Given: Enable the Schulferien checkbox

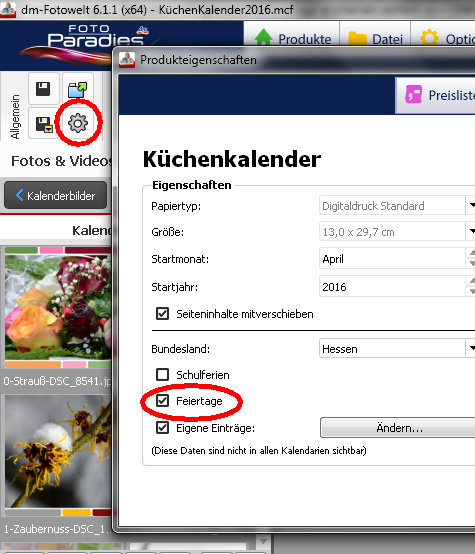Looking at the screenshot, I should coord(162,375).
